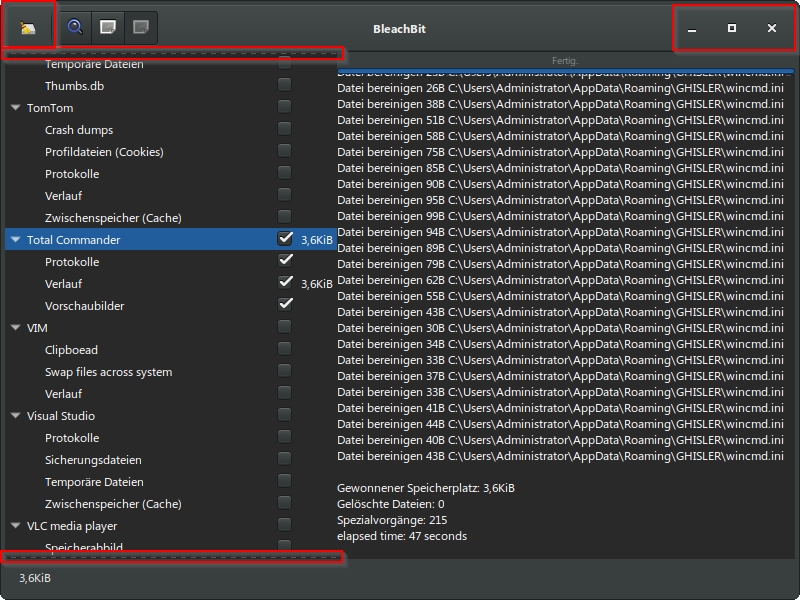Collapse the TomTom tree entry
This screenshot has width=800, height=600.
click(17, 108)
